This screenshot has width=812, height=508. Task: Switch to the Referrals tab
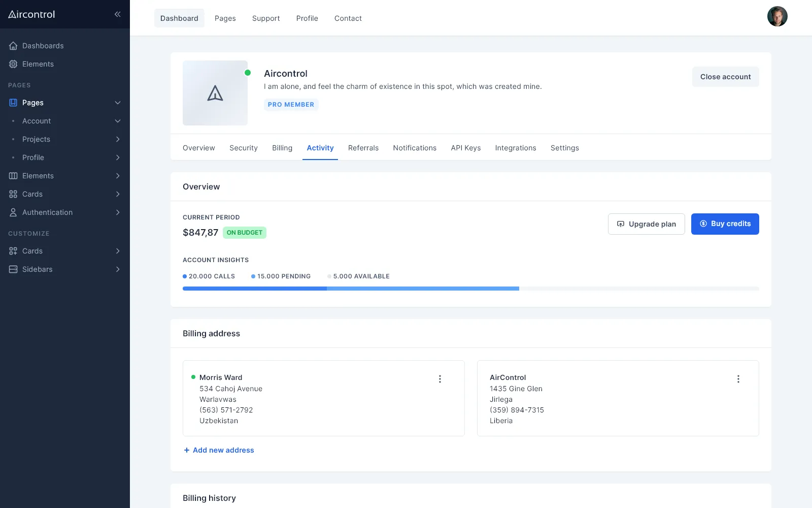363,148
